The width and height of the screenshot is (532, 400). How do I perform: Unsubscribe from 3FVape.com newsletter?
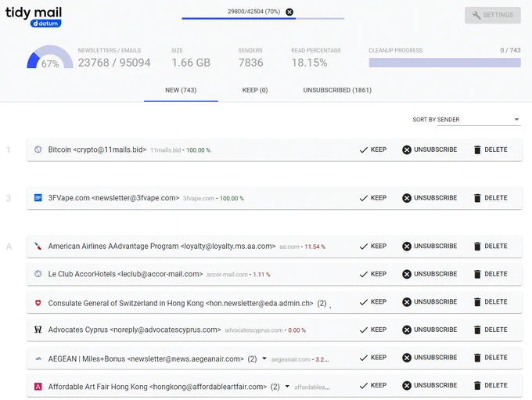tap(430, 198)
